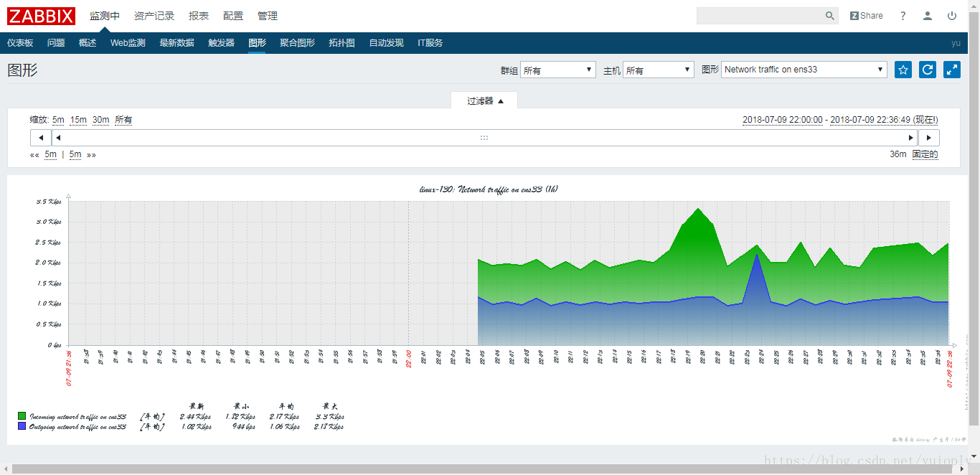Click the end date 2018-07-09 22:36:49

(870, 120)
